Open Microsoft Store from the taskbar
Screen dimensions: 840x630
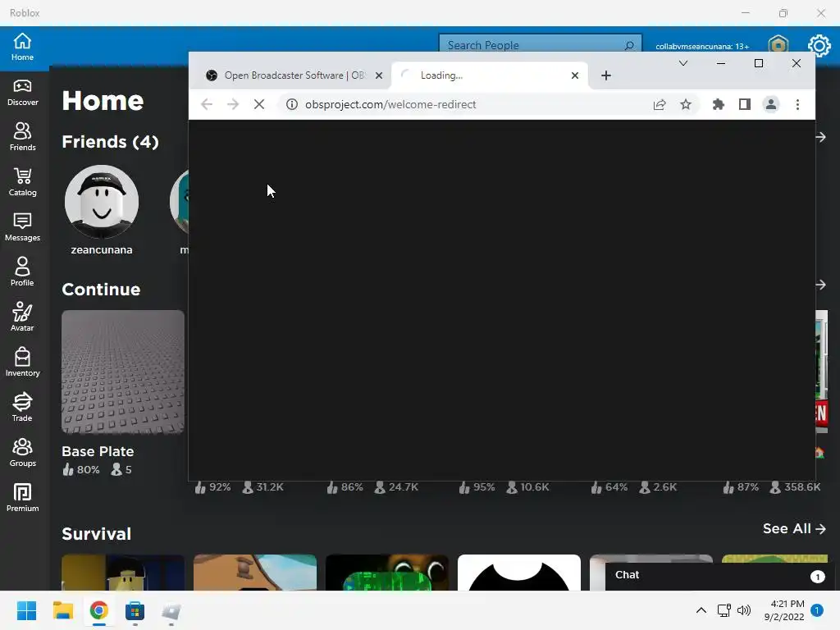(135, 610)
